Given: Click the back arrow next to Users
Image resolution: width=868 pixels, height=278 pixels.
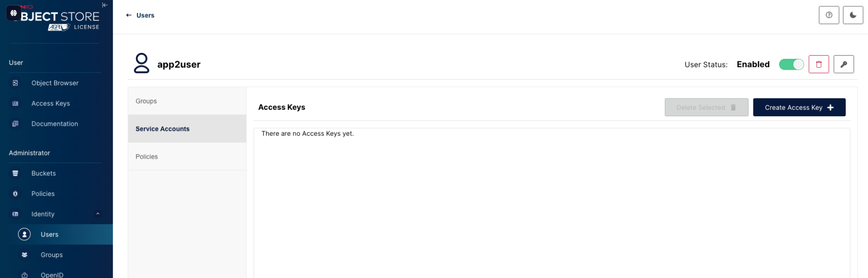Looking at the screenshot, I should [x=129, y=15].
